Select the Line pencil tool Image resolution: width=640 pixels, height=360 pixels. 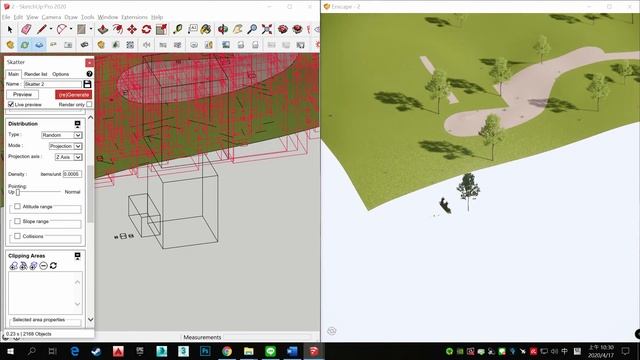(42, 29)
